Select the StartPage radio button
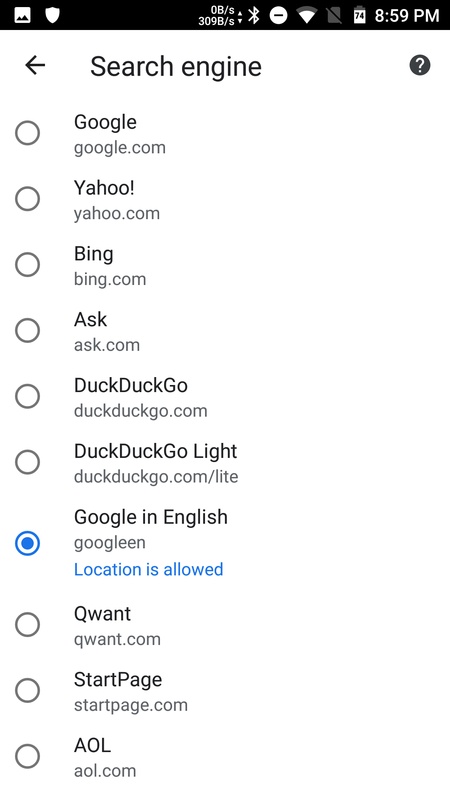 coord(28,690)
